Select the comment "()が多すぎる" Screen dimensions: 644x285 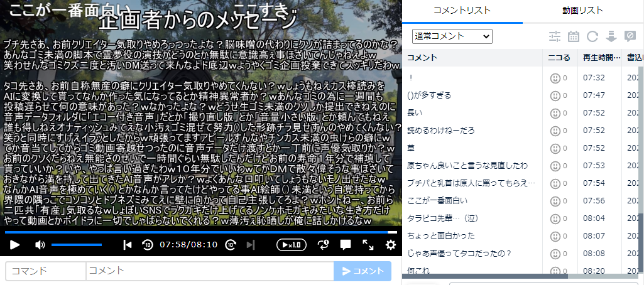428,95
